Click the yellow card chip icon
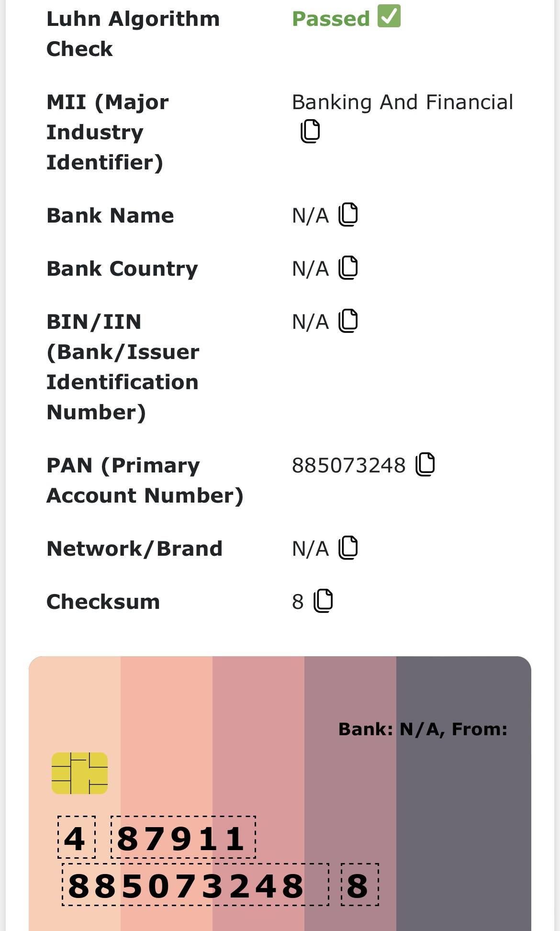Image resolution: width=560 pixels, height=931 pixels. (x=79, y=773)
